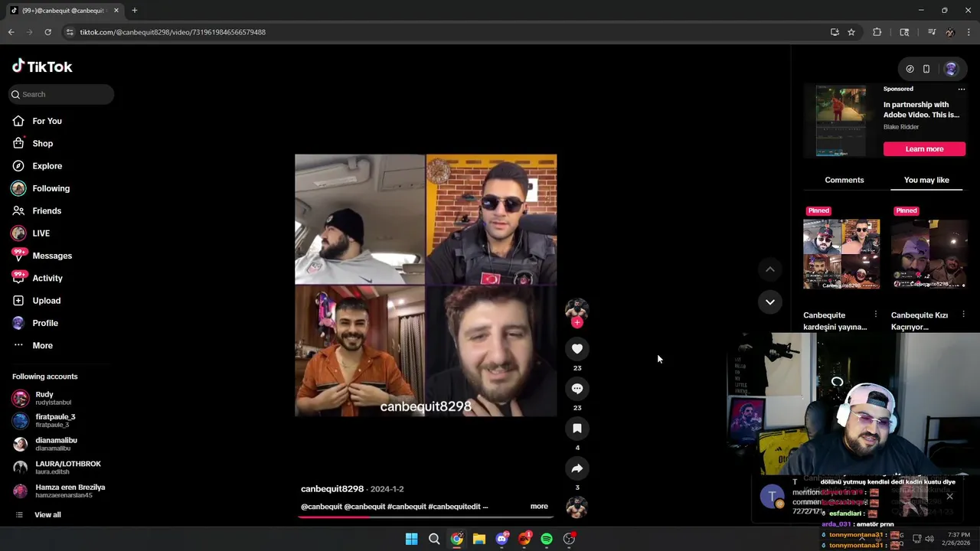Open sponsored ad options three dots

pyautogui.click(x=962, y=89)
